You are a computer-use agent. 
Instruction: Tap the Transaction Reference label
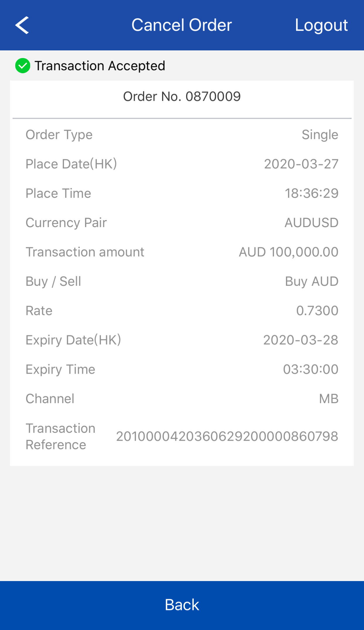(x=60, y=436)
